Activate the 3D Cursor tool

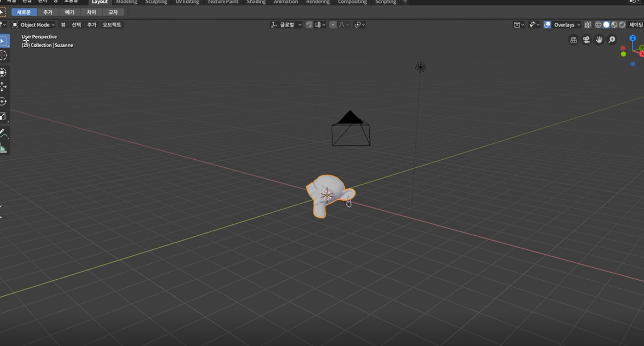click(3, 55)
